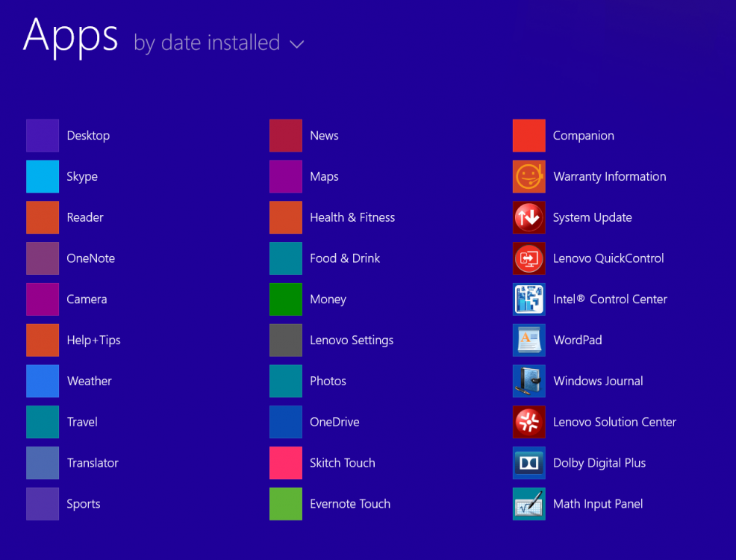Image resolution: width=736 pixels, height=560 pixels.
Task: Launch the Skitch Touch tile
Action: [286, 463]
